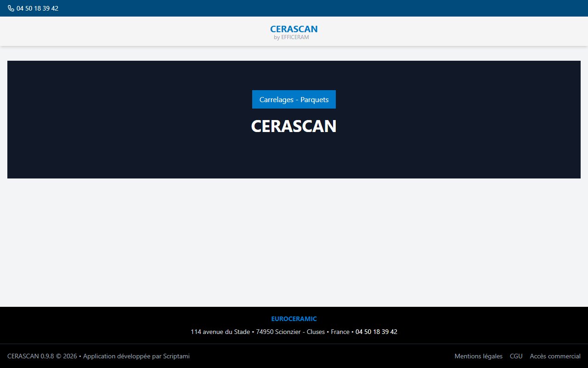Screen dimensions: 588x368
Task: Click the CERASCAN logo in the header
Action: [x=294, y=29]
